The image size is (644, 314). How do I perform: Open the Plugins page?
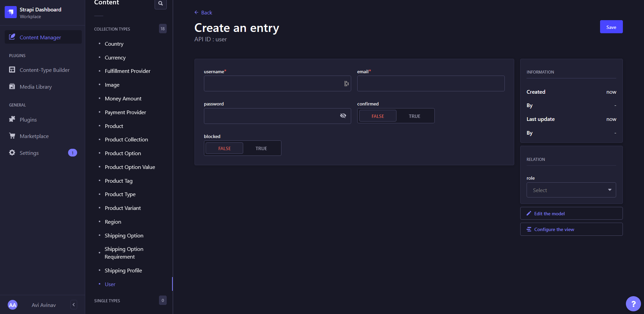pyautogui.click(x=28, y=120)
